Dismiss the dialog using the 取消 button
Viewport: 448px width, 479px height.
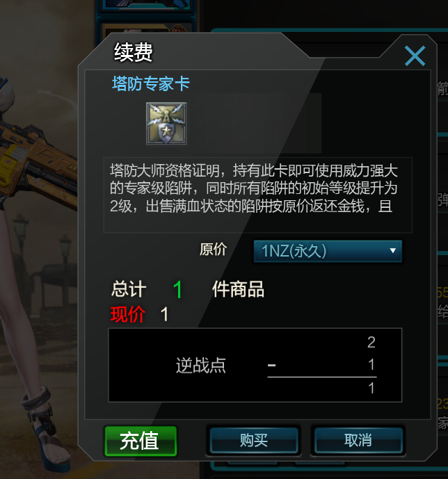[x=358, y=441]
